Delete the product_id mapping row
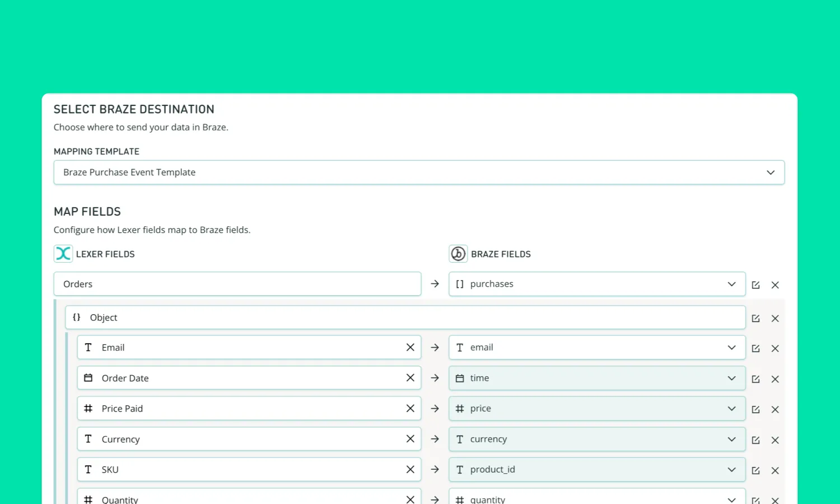Screen dimensions: 840x504 (x=775, y=470)
